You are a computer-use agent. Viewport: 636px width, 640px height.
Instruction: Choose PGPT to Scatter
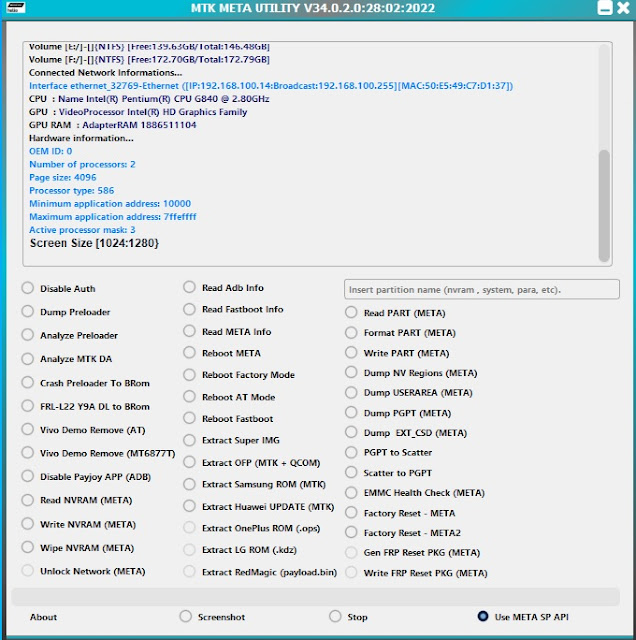tap(351, 452)
